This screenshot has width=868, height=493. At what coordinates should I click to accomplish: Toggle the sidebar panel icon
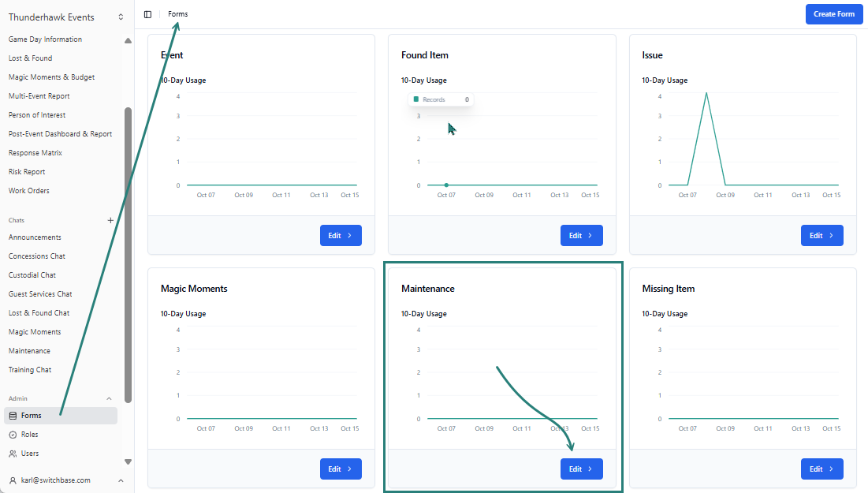coord(147,14)
